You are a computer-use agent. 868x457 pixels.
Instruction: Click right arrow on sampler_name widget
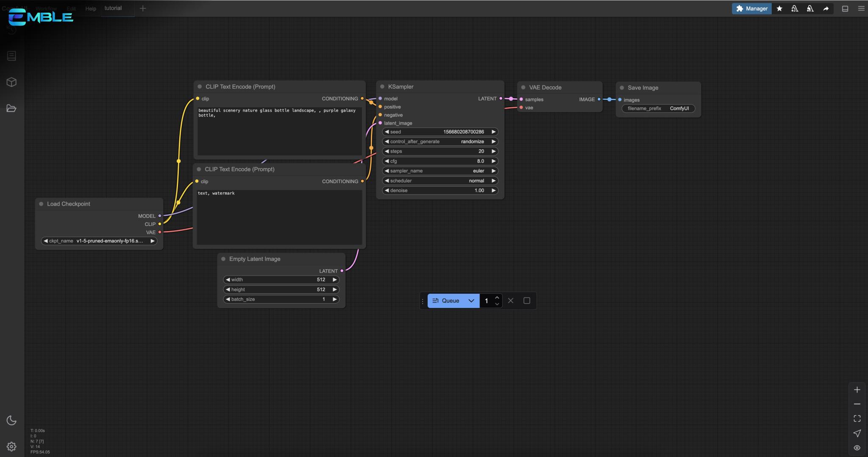(x=493, y=171)
